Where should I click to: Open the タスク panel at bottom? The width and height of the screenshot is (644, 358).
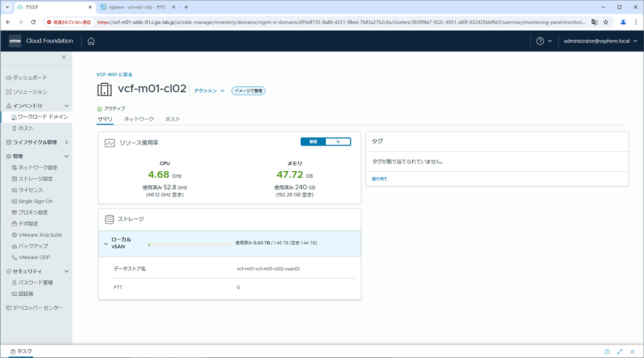(x=21, y=351)
